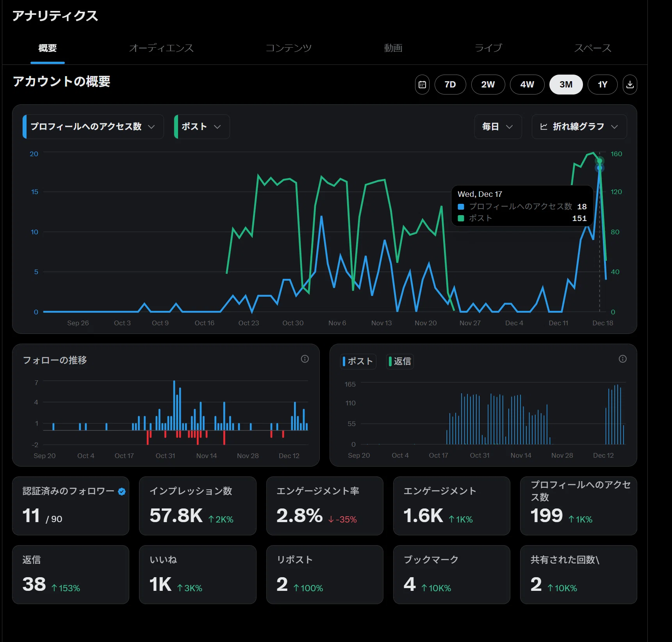Toggle the 返信 series in bar chart

pyautogui.click(x=400, y=361)
